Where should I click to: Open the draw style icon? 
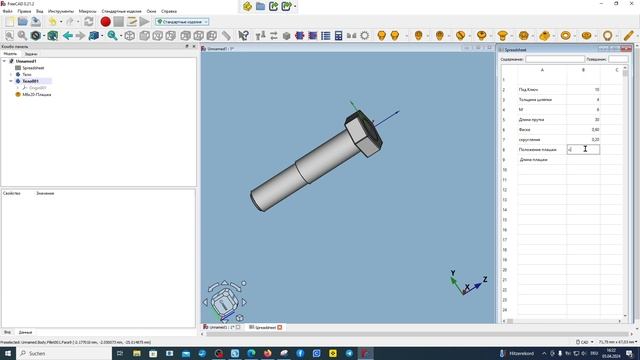coord(36,36)
